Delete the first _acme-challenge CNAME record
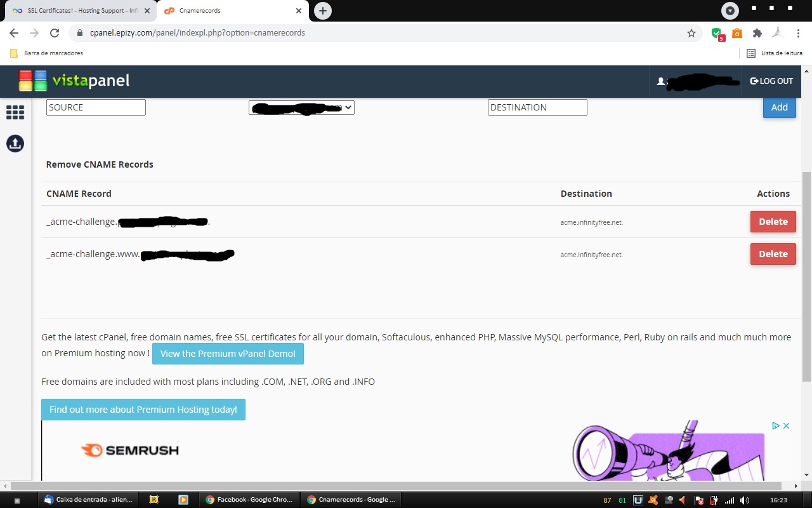This screenshot has height=508, width=812. click(x=773, y=222)
